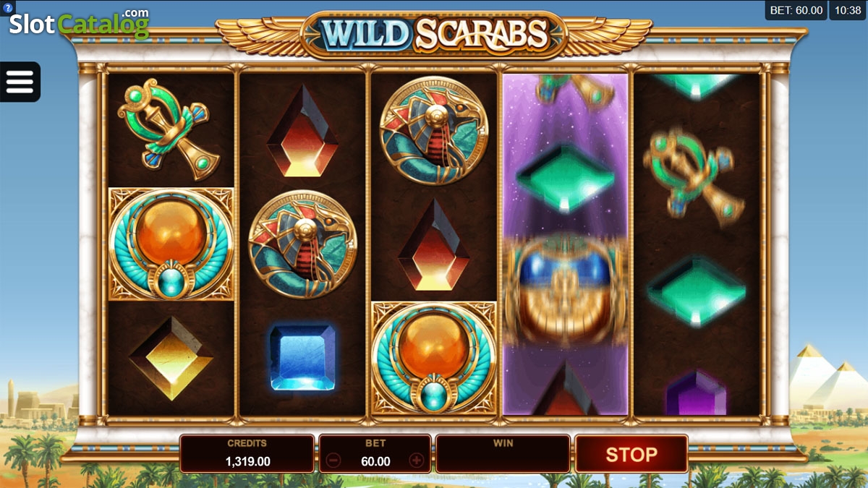The width and height of the screenshot is (868, 488).
Task: Click the help question mark icon
Action: [x=8, y=8]
